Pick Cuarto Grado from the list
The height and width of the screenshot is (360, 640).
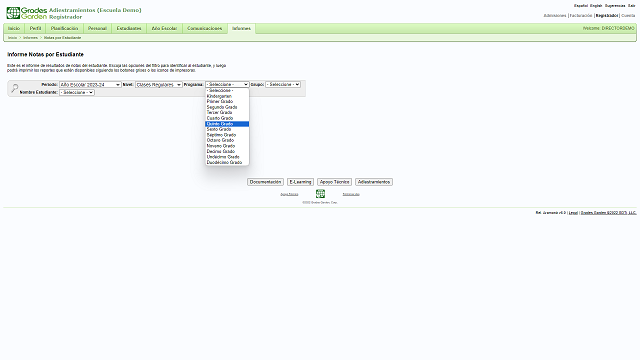coord(227,118)
